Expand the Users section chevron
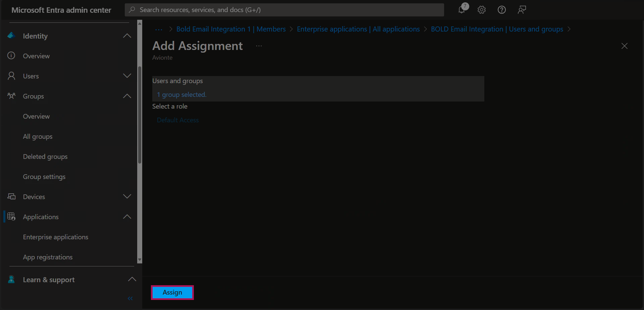Image resolution: width=644 pixels, height=310 pixels. (x=127, y=76)
